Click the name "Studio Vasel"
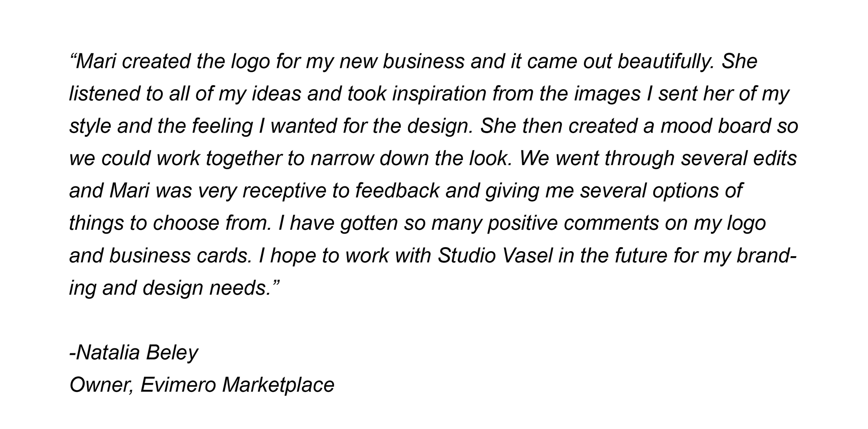The width and height of the screenshot is (868, 429). point(495,256)
